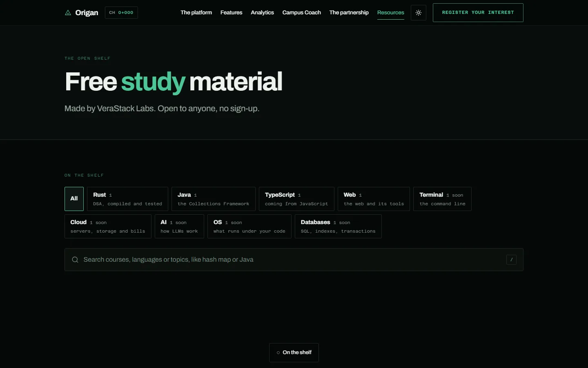The image size is (588, 368).
Task: Filter the shelf by Rust
Action: click(x=127, y=199)
